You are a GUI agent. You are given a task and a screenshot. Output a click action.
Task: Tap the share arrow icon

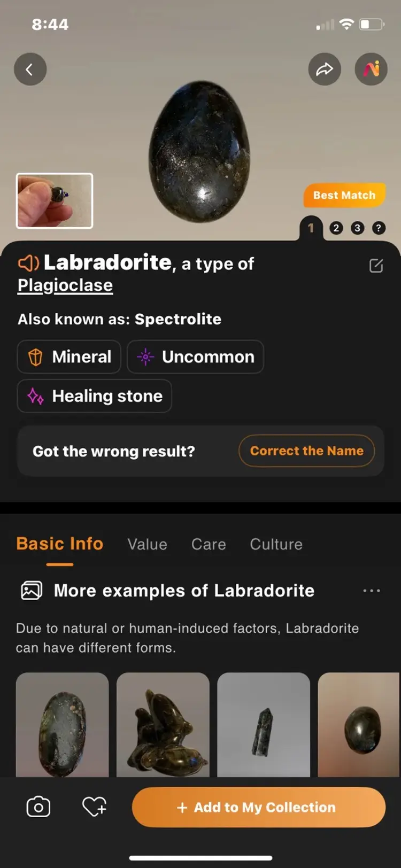pyautogui.click(x=325, y=69)
